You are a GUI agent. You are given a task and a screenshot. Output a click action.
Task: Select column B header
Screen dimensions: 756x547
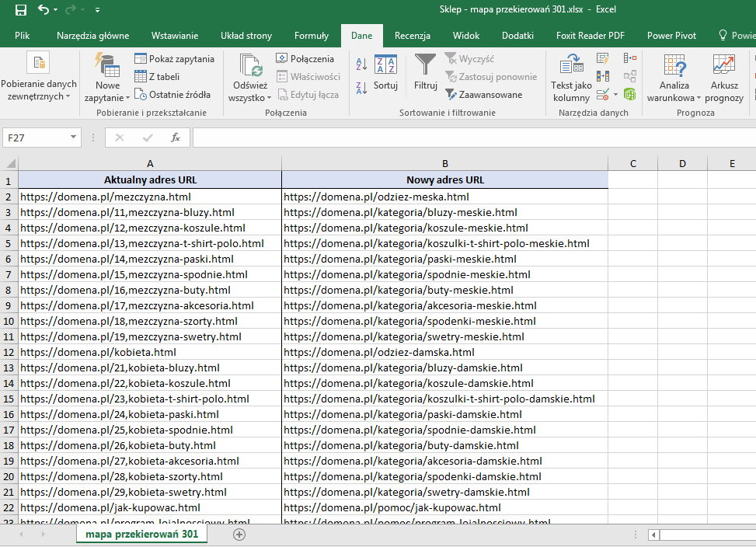point(444,163)
